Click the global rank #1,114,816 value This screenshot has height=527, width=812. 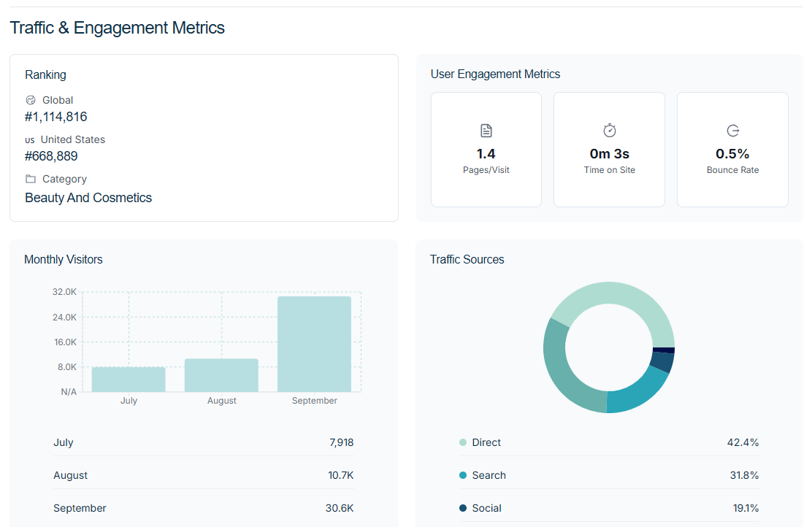(56, 117)
